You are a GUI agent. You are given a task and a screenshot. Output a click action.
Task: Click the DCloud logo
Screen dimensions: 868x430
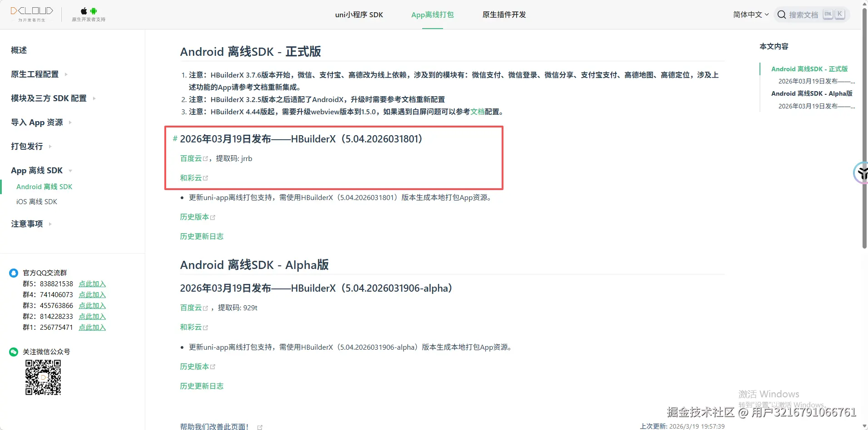coord(32,14)
